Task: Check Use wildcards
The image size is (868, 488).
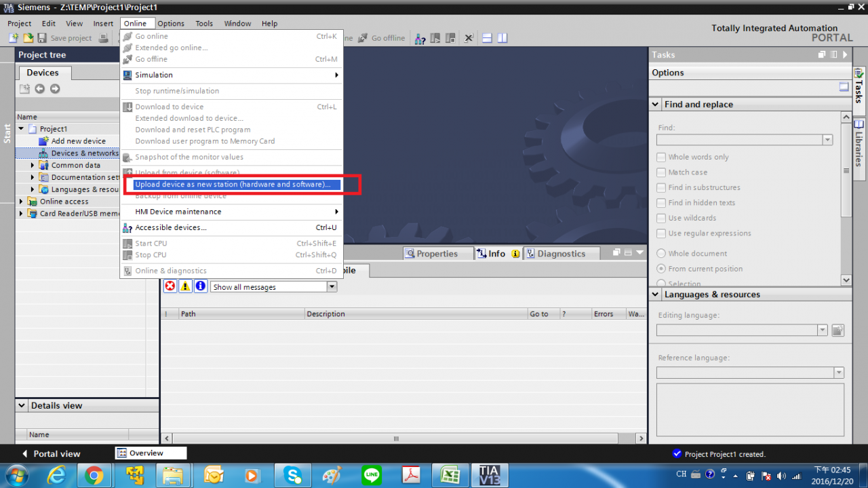Action: point(661,218)
